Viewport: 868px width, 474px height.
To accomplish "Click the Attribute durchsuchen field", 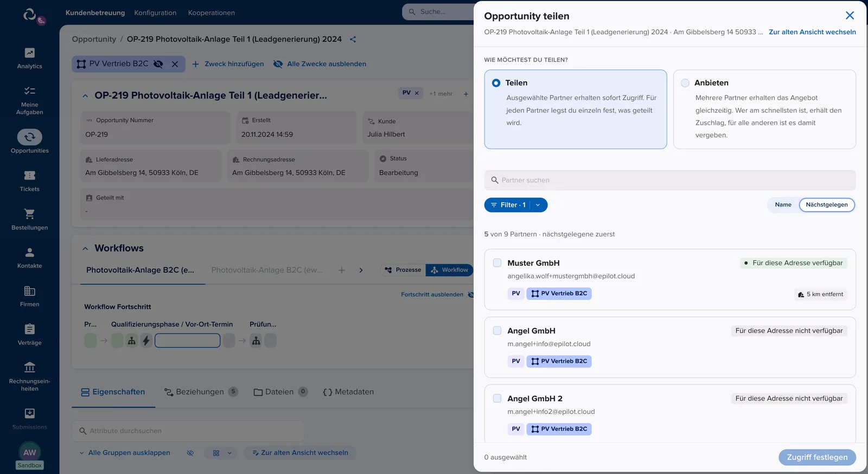I will point(188,431).
